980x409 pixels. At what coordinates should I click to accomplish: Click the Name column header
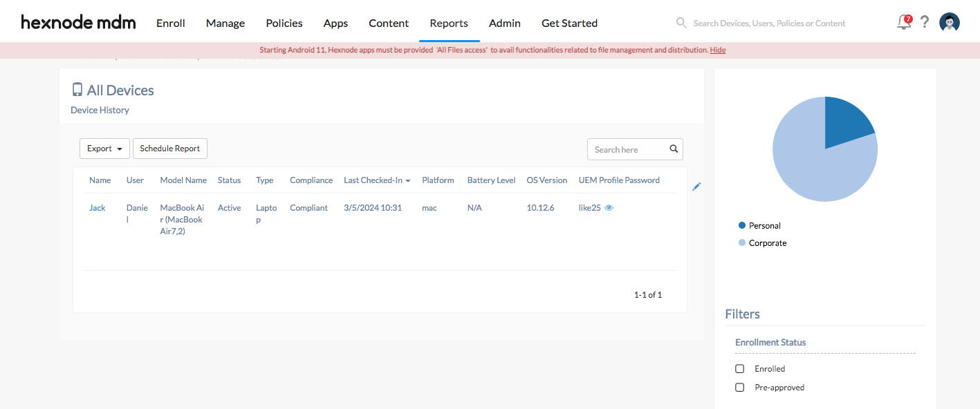(100, 180)
